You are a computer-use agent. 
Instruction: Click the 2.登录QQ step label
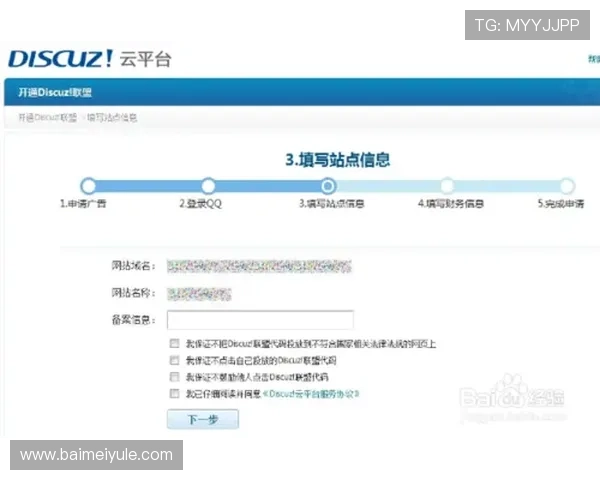201,203
